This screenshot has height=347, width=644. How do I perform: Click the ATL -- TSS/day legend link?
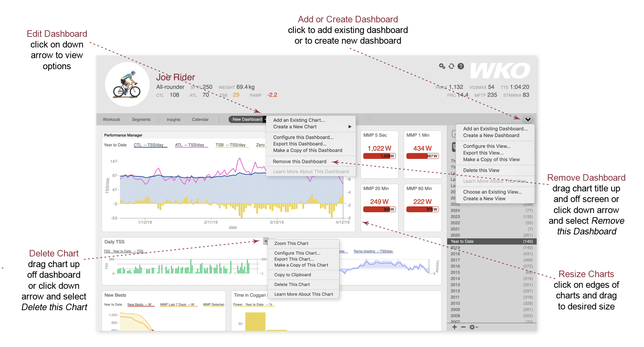click(x=191, y=145)
